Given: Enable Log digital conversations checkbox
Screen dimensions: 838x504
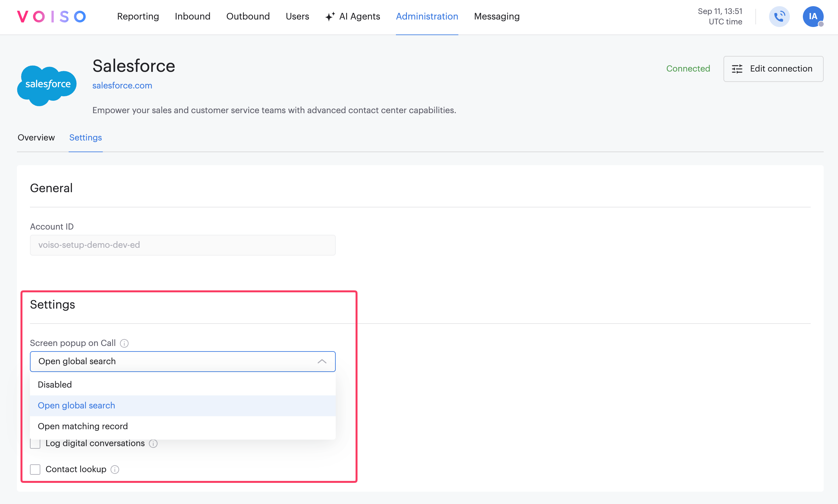Looking at the screenshot, I should pyautogui.click(x=35, y=444).
